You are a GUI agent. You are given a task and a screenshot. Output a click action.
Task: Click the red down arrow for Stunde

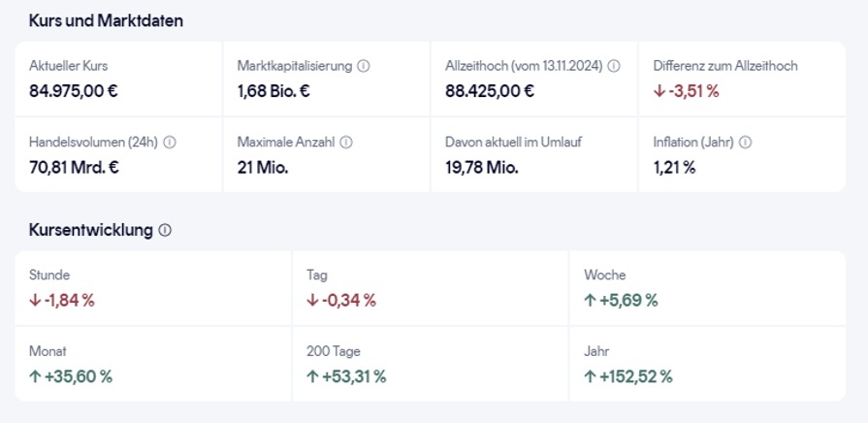(x=36, y=301)
